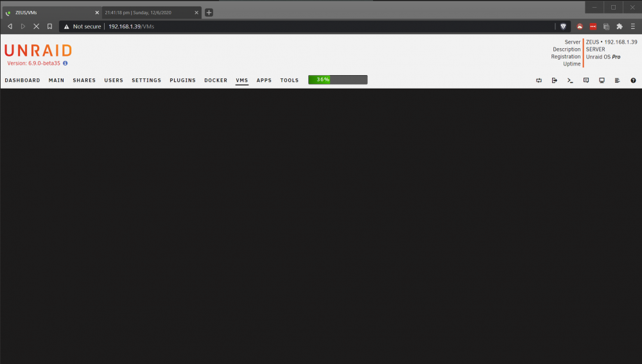
Task: Click the ZEUS server name text
Action: 592,42
